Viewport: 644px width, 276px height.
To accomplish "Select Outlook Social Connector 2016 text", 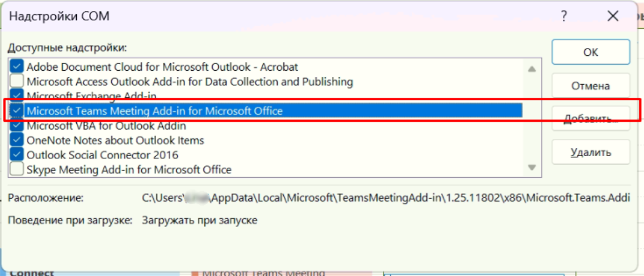I will tap(102, 155).
